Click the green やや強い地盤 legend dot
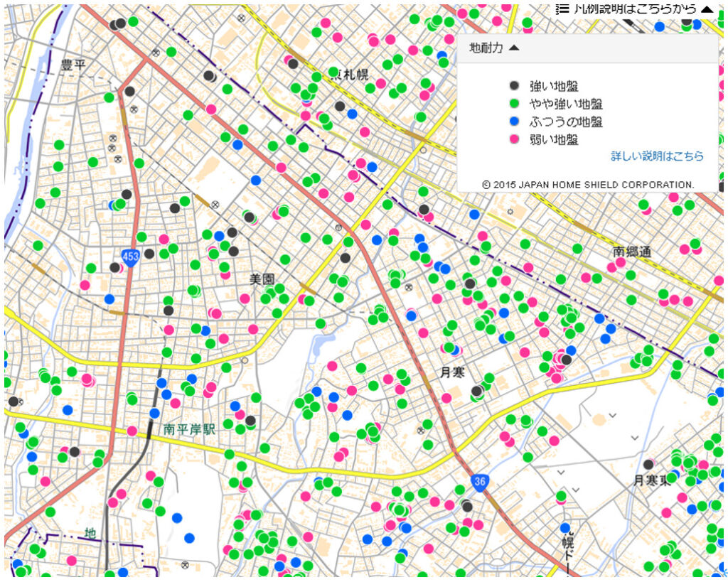Screen dimensions: 728x582 tap(515, 104)
